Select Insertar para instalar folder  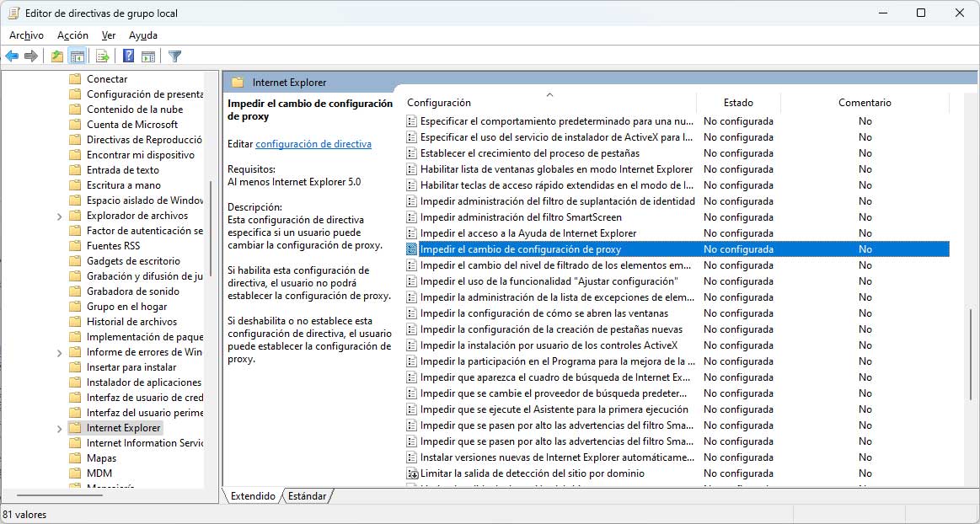click(131, 367)
